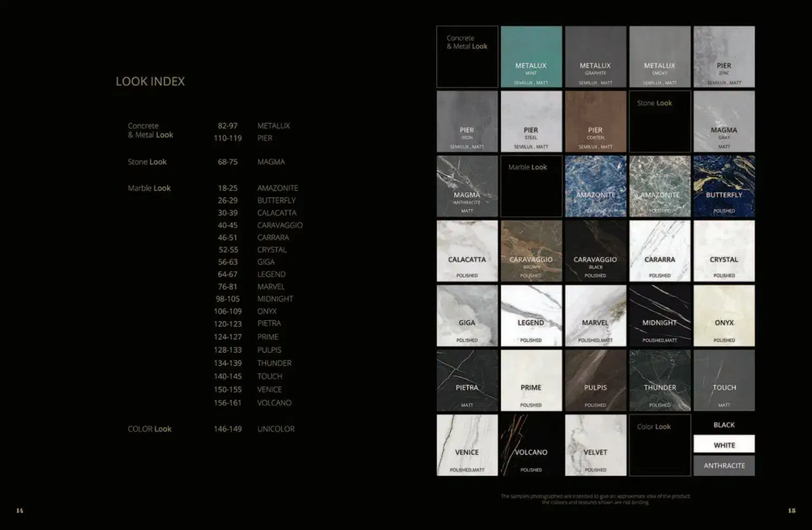Image resolution: width=812 pixels, height=530 pixels.
Task: Click the Volcano polished tile
Action: (531, 445)
